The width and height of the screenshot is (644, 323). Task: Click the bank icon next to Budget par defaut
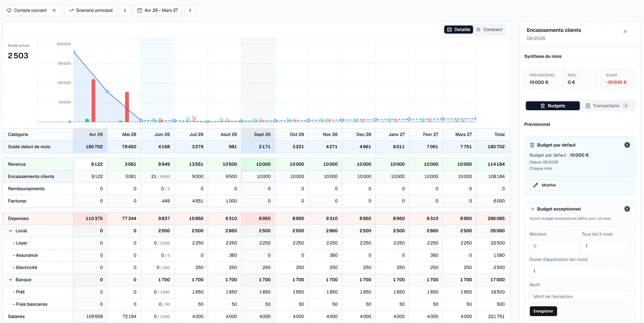[x=532, y=145]
